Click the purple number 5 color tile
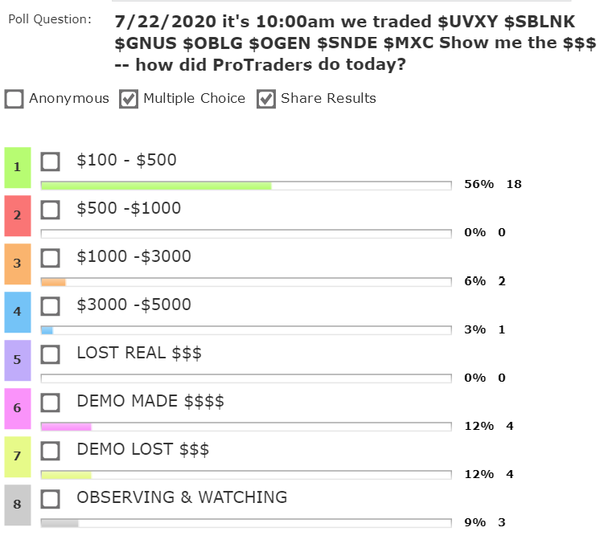 (x=18, y=359)
